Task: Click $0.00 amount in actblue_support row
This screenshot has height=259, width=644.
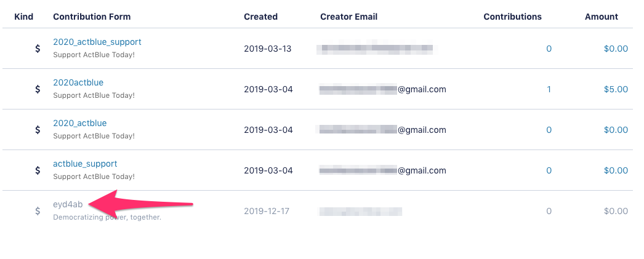Action: 616,170
